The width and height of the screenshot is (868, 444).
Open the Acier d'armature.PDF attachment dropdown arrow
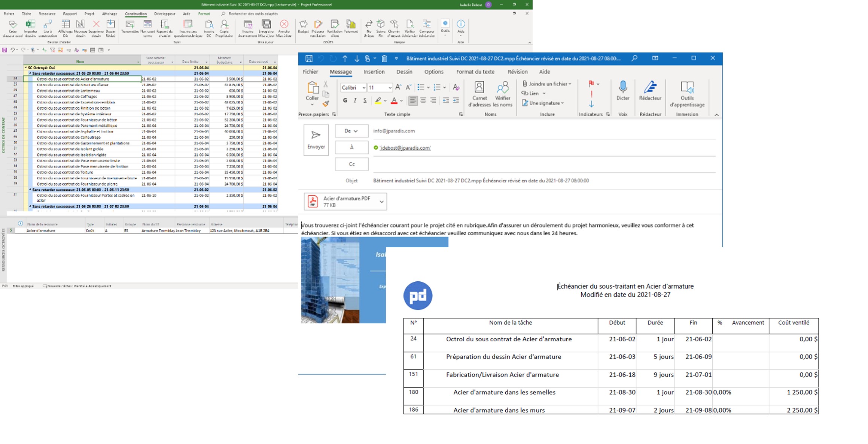click(381, 202)
